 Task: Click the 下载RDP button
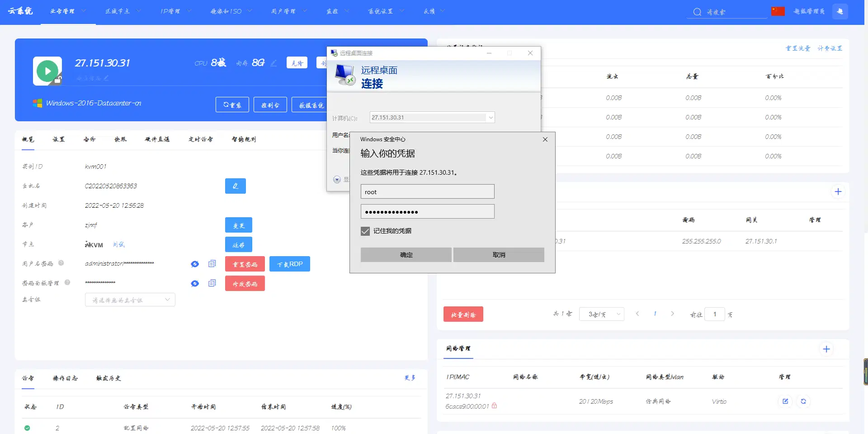(290, 264)
